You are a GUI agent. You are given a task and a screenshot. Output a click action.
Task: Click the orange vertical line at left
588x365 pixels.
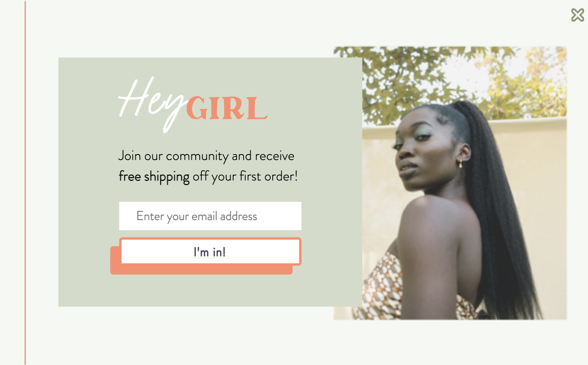tap(25, 182)
